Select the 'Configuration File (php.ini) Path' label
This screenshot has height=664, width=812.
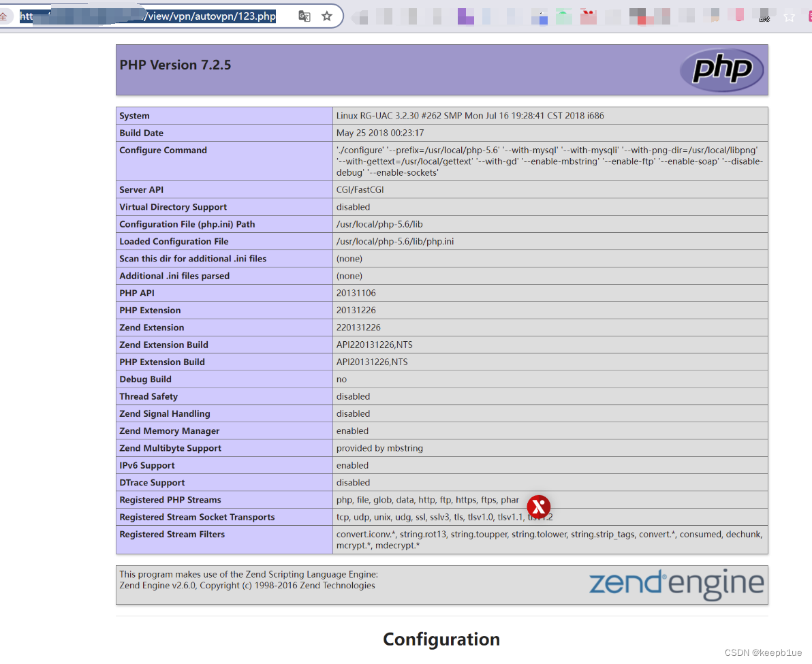(x=187, y=224)
